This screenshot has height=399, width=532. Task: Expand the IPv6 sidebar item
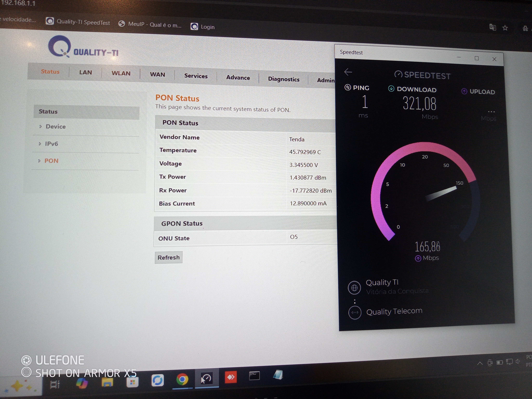51,144
